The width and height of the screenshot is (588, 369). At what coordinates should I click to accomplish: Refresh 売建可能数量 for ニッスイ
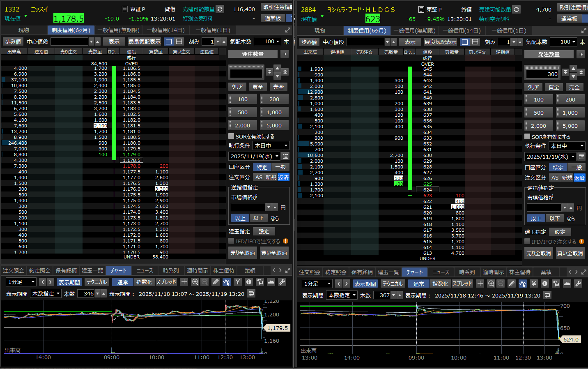click(220, 9)
